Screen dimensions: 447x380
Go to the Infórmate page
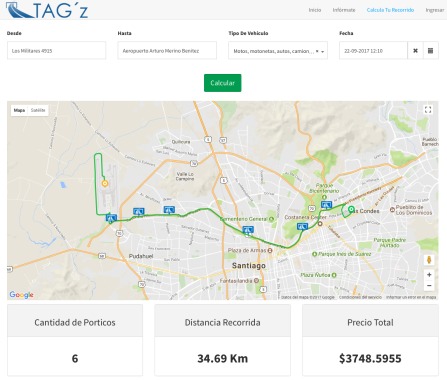(344, 10)
